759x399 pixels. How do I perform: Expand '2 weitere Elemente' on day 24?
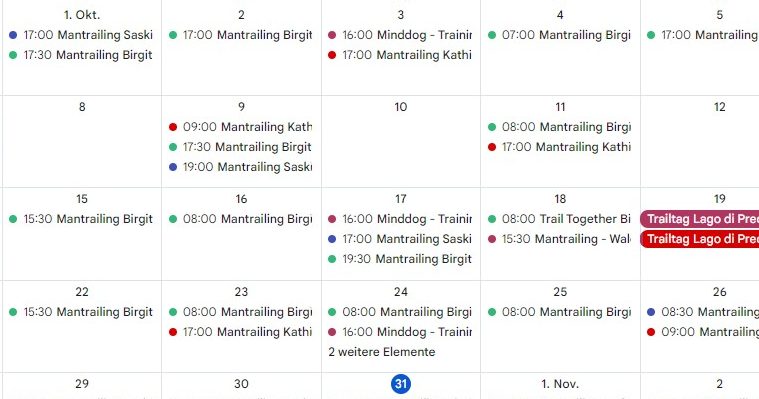381,352
